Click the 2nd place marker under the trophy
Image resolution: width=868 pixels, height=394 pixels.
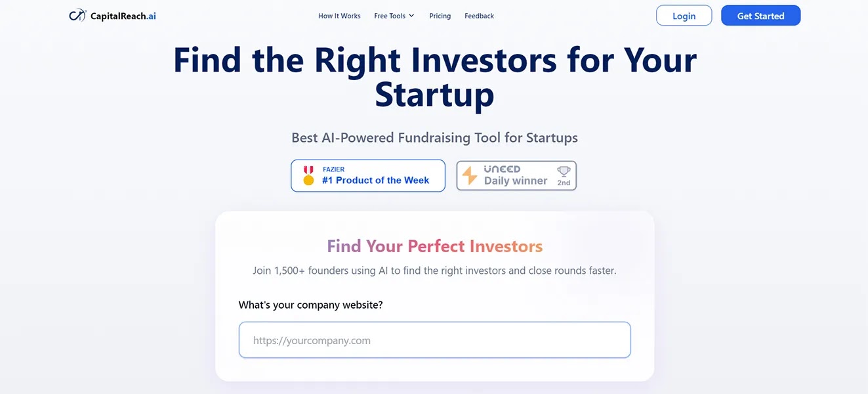coord(564,182)
